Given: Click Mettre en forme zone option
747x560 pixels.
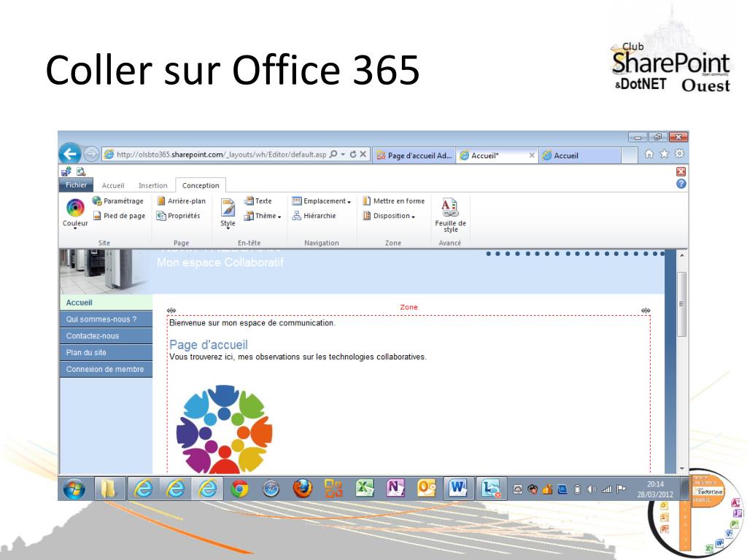Looking at the screenshot, I should [x=393, y=201].
